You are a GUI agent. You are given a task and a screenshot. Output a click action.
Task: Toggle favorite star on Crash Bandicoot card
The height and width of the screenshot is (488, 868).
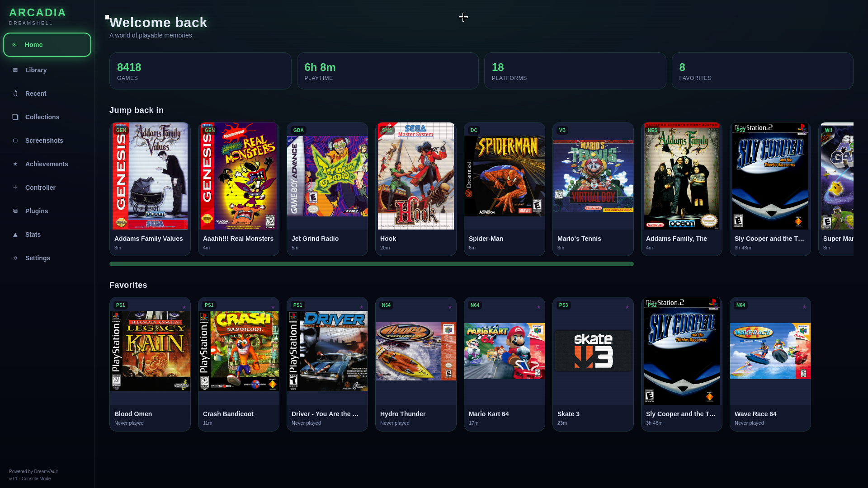coord(273,307)
